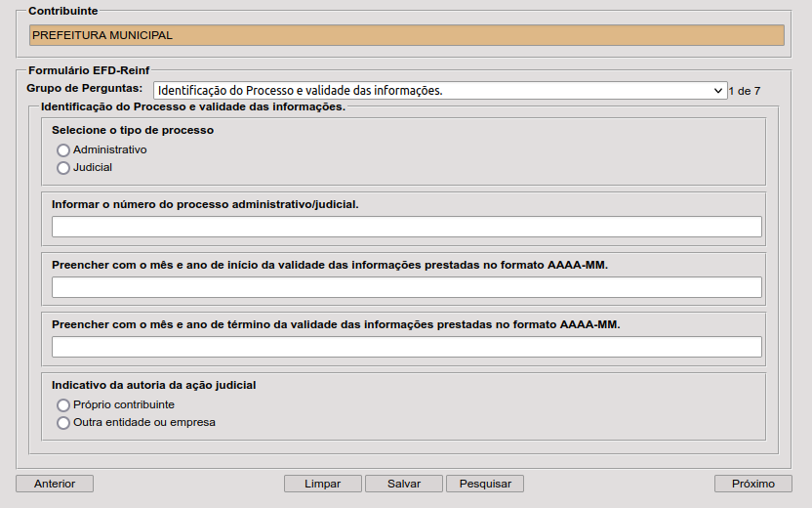Click the 'Formulário EFD-Reinf' section title

(89, 72)
